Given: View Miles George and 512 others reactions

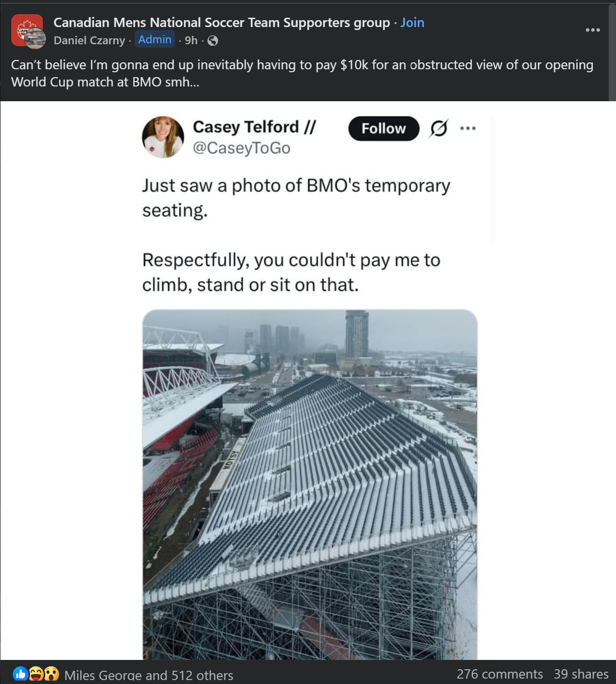Looking at the screenshot, I should pyautogui.click(x=148, y=675).
